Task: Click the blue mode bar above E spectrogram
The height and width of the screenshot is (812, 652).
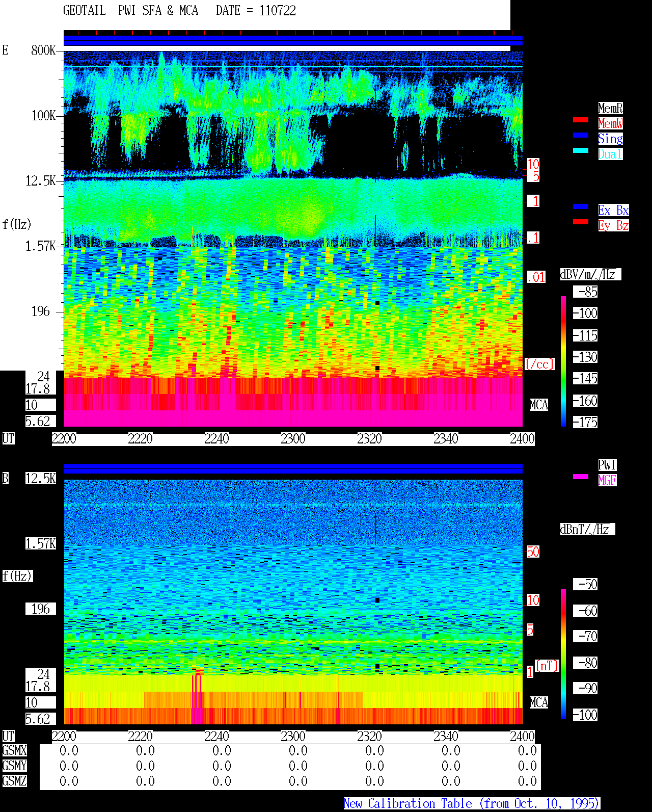Action: [293, 41]
